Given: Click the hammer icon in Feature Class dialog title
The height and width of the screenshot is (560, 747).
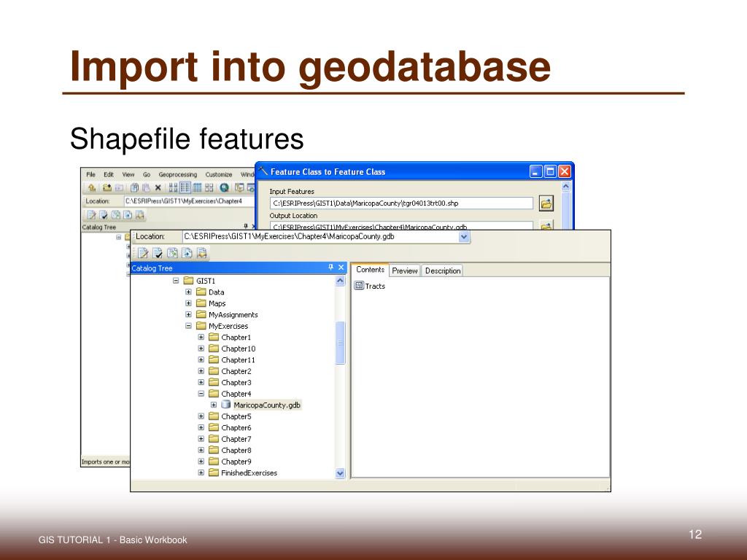Looking at the screenshot, I should 263,171.
